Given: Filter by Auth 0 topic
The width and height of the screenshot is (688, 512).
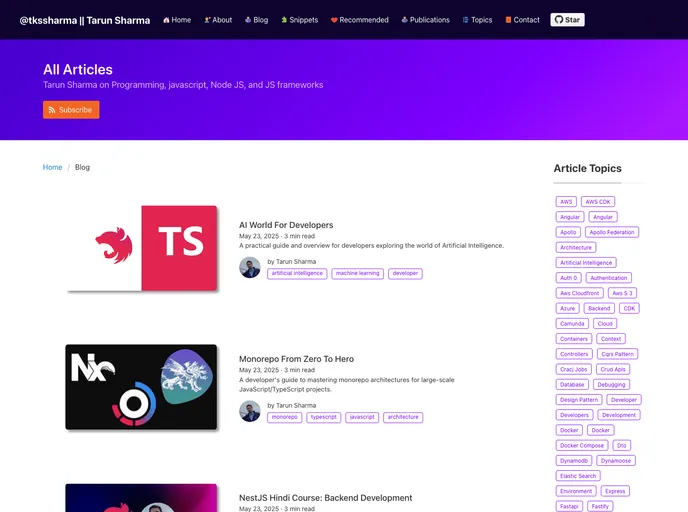Looking at the screenshot, I should pyautogui.click(x=568, y=278).
